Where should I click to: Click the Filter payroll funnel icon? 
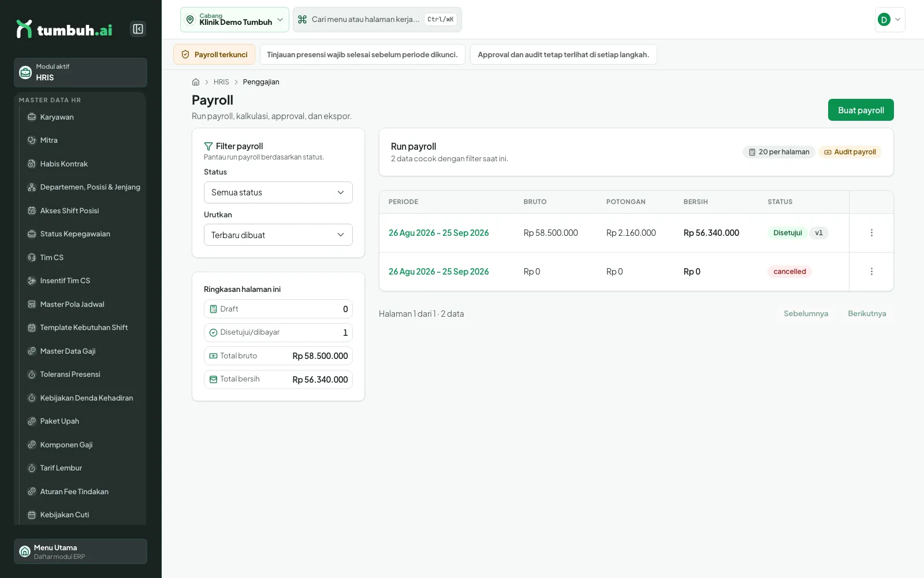point(208,146)
